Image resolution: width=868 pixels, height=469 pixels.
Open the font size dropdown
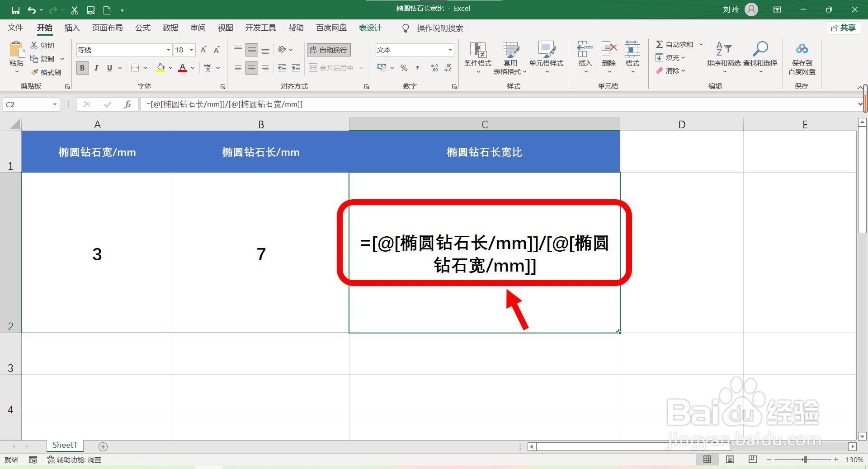[x=192, y=50]
